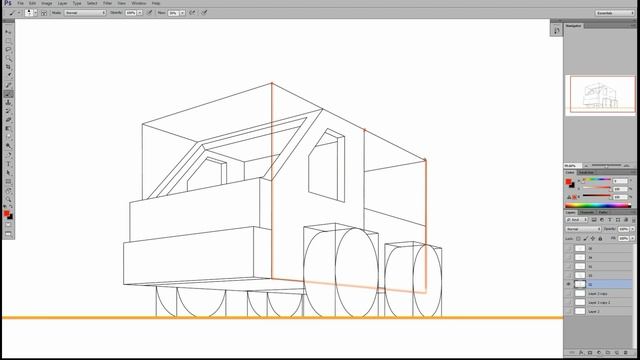Toggle pressure for size in the options bar

pos(204,13)
